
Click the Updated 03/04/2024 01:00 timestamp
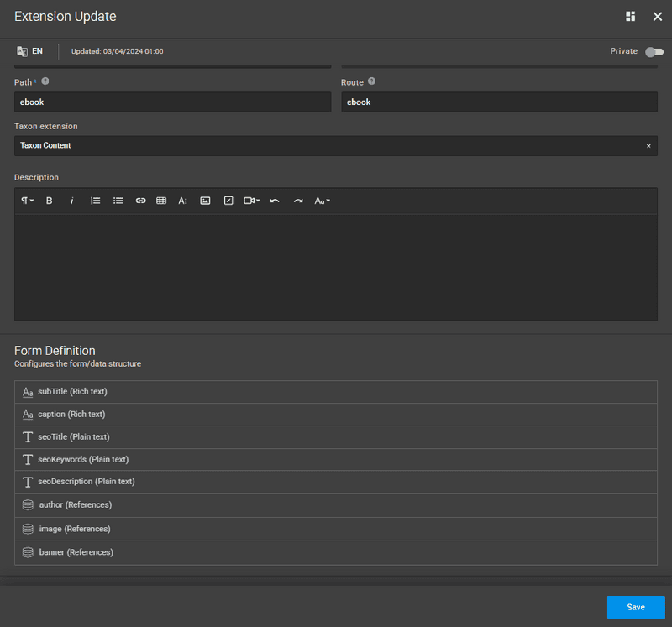(117, 51)
